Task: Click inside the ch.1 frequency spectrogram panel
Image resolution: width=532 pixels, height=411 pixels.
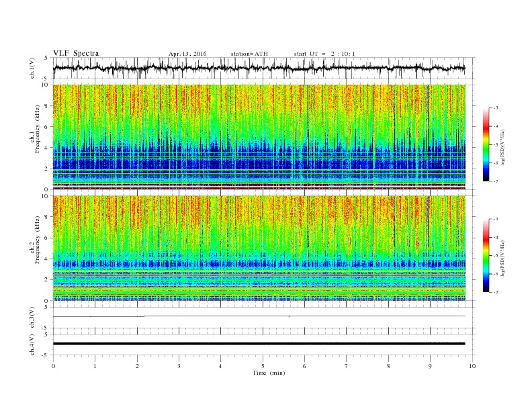Action: pos(259,137)
